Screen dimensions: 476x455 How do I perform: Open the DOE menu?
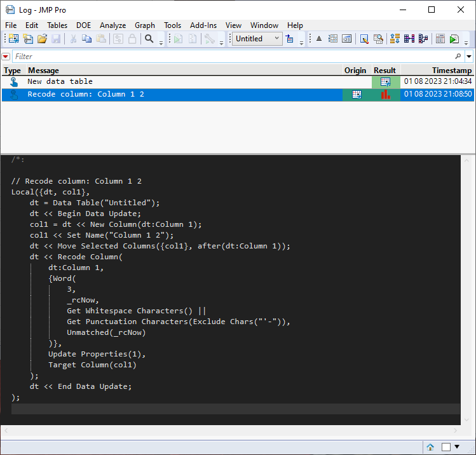click(83, 25)
